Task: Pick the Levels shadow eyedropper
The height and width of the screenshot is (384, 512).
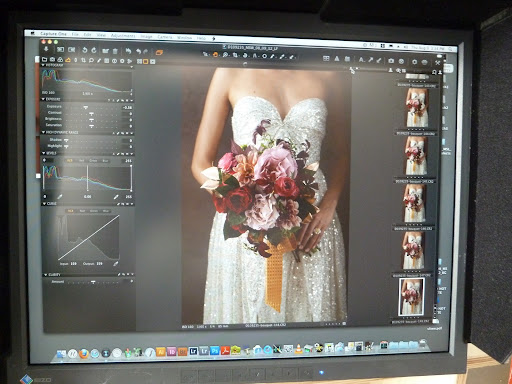Action: pos(60,197)
